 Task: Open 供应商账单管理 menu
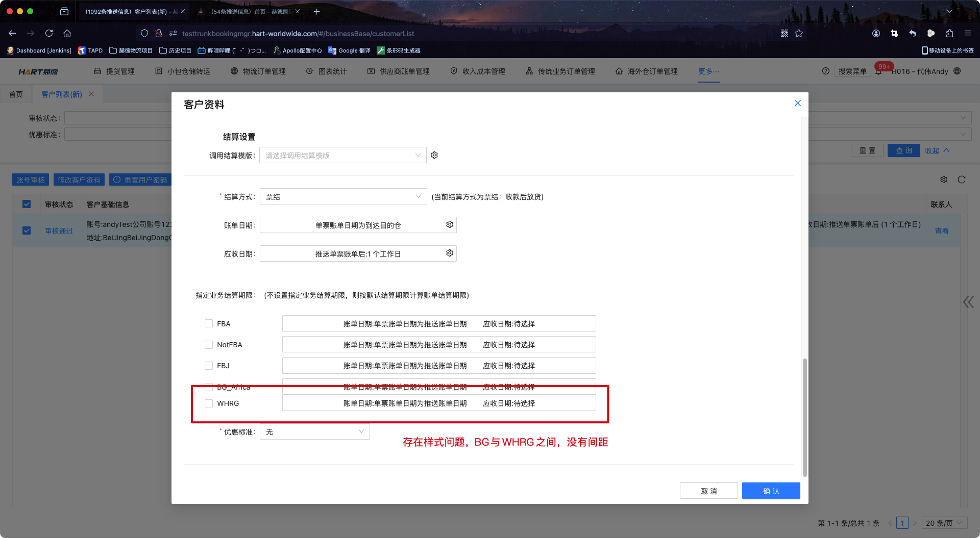[399, 71]
